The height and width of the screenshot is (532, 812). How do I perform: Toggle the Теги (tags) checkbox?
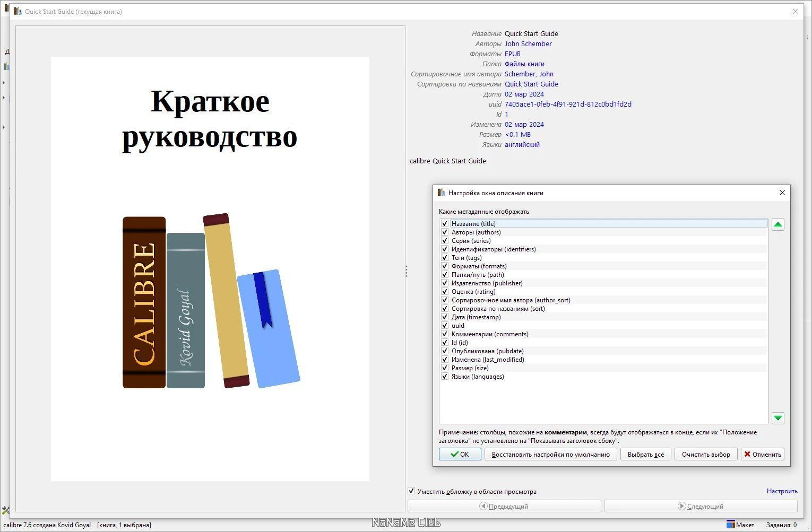coord(445,258)
